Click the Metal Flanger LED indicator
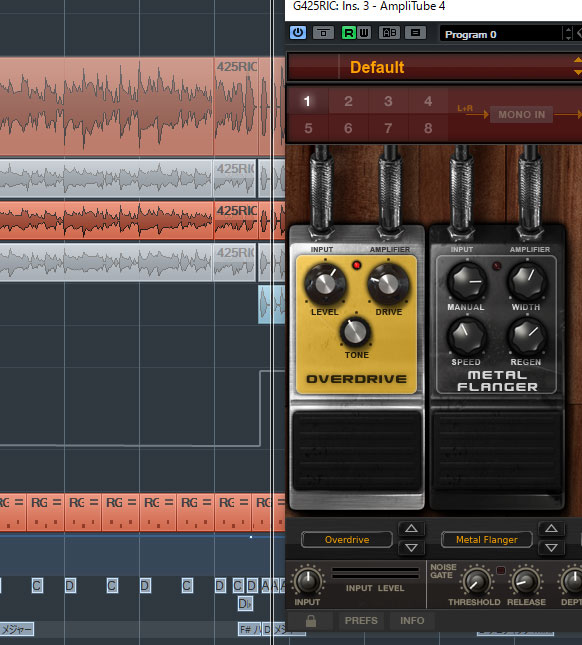 (x=497, y=266)
